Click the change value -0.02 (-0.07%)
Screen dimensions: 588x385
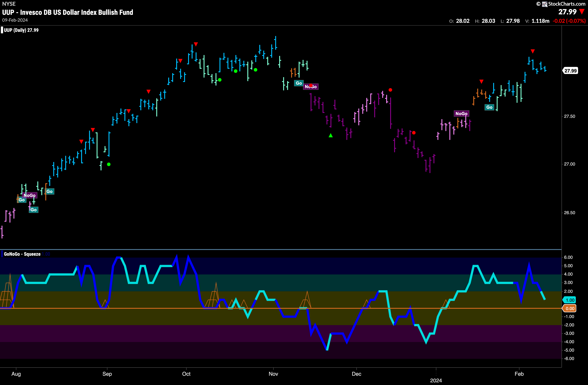tap(569, 21)
